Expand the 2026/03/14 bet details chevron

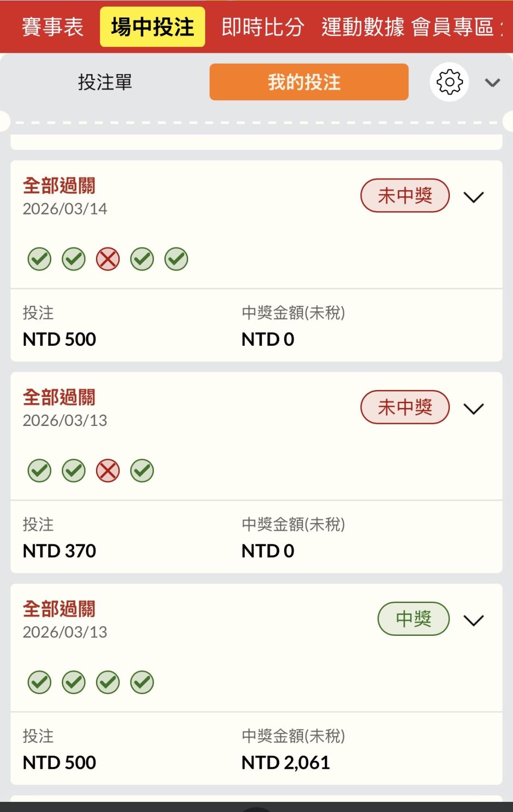473,197
